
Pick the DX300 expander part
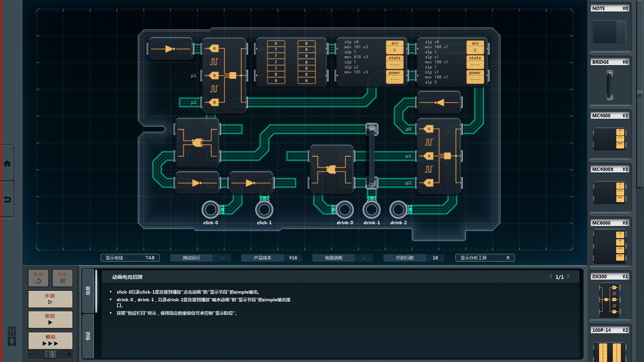point(609,299)
